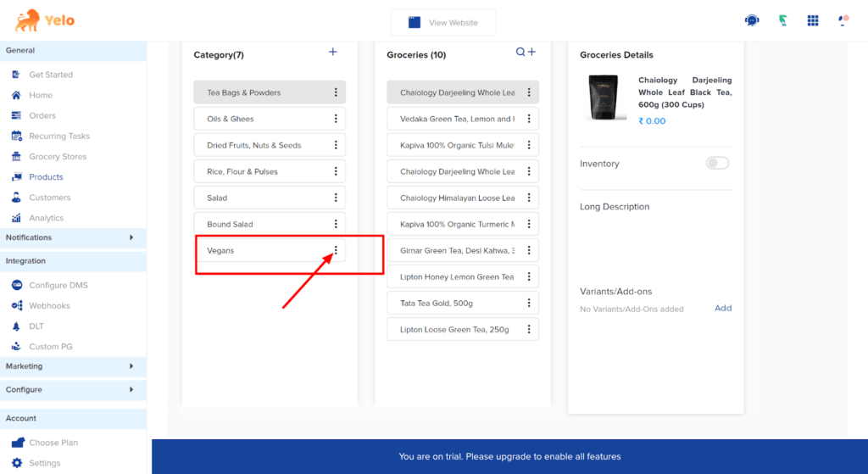
Task: Click the View Website button
Action: point(443,23)
